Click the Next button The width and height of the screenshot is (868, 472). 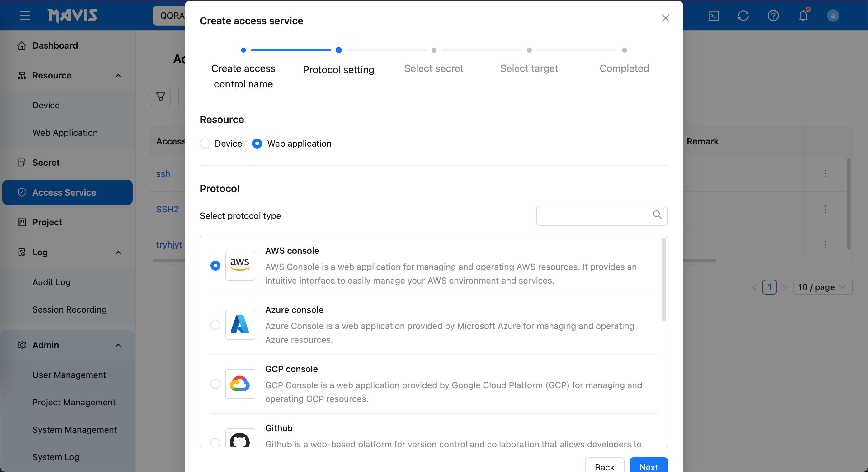(648, 467)
